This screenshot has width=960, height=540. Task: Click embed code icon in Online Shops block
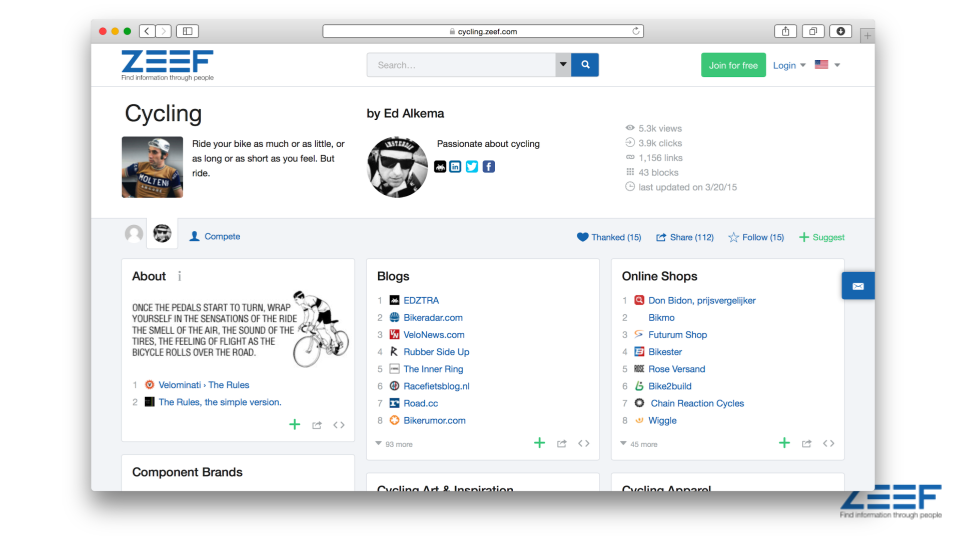[829, 443]
